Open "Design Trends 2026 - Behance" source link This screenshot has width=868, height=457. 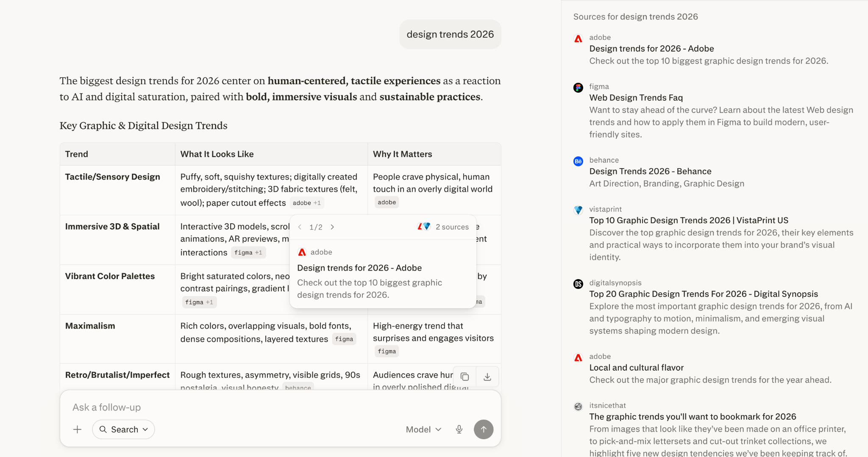(650, 172)
